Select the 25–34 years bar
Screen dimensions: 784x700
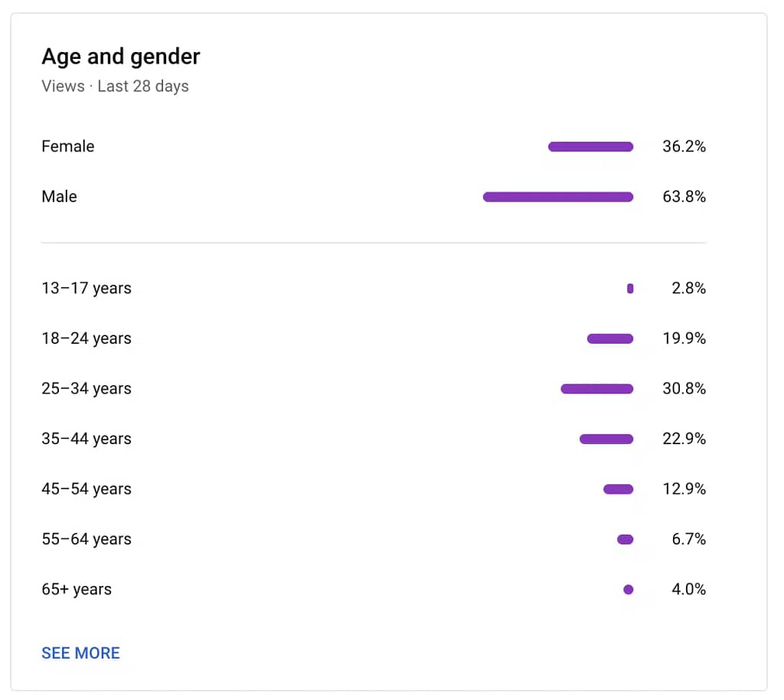click(x=597, y=389)
